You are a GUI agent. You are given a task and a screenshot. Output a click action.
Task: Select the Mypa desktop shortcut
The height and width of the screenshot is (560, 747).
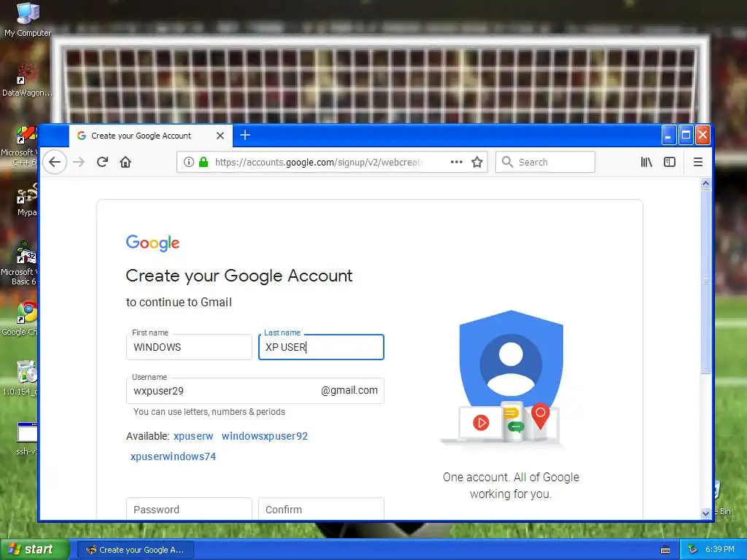tap(27, 200)
